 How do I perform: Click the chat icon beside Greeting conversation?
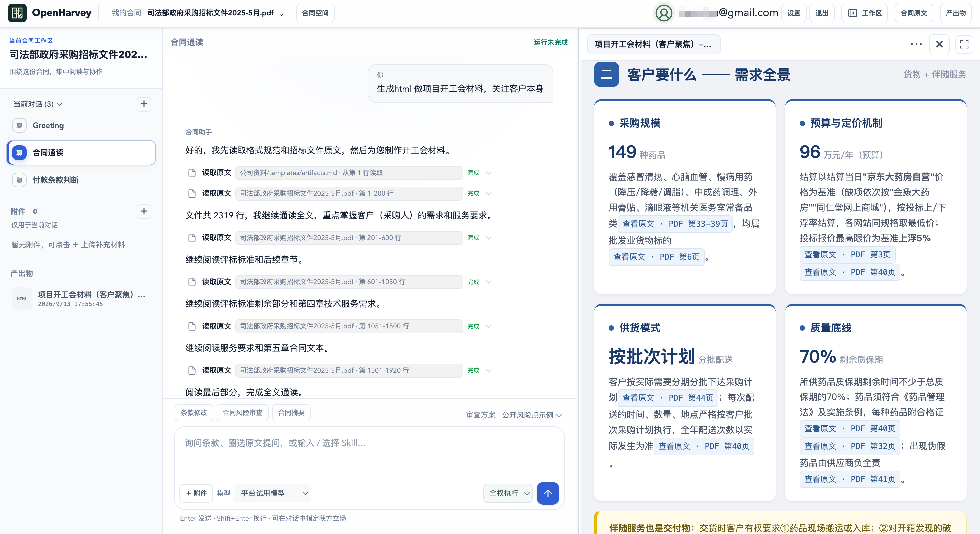(19, 125)
